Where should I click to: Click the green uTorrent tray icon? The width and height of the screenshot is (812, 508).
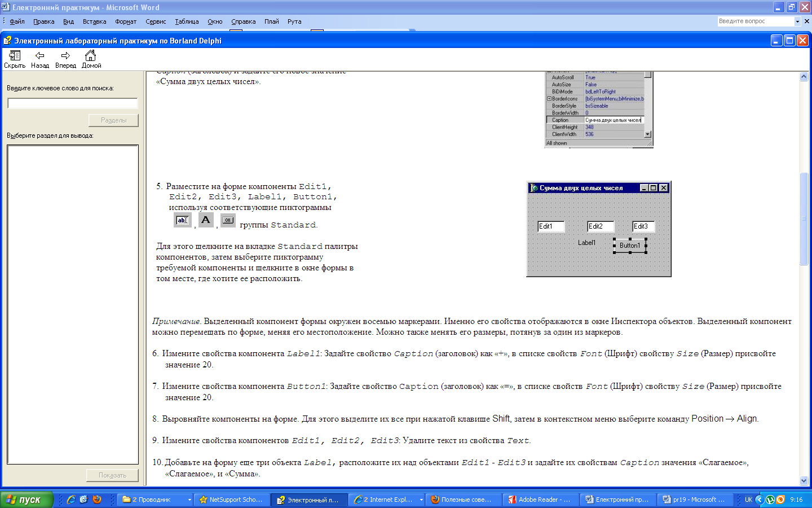point(770,500)
